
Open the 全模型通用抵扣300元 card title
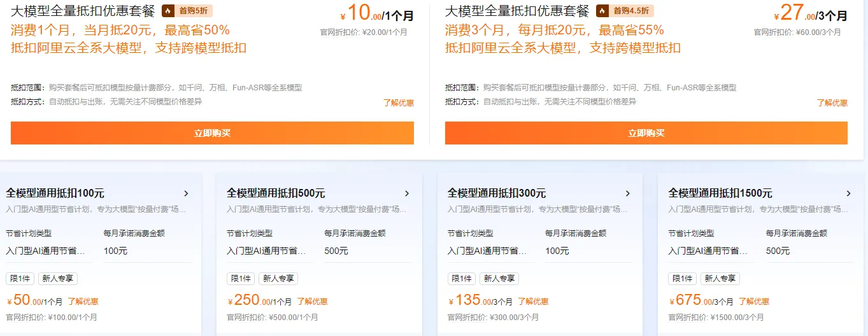coord(497,193)
